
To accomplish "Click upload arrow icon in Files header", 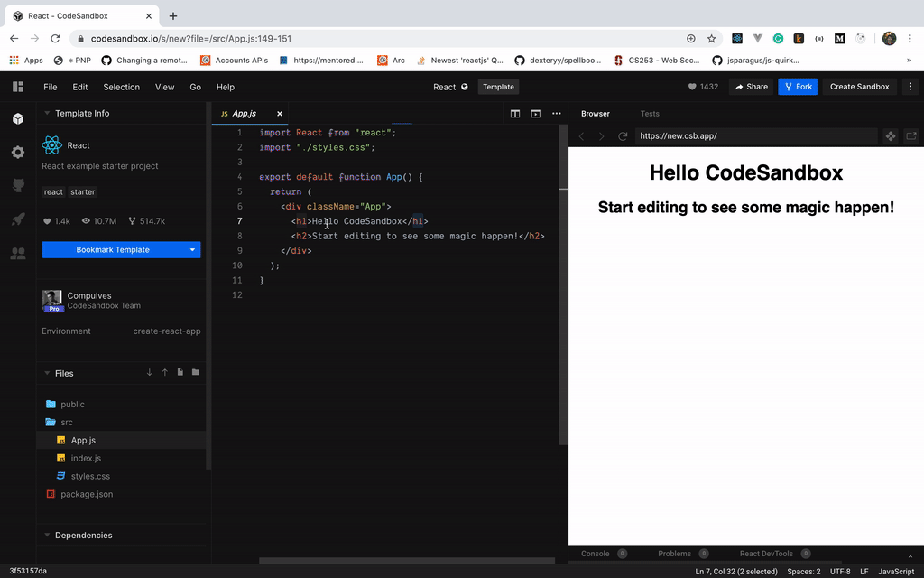I will point(165,373).
